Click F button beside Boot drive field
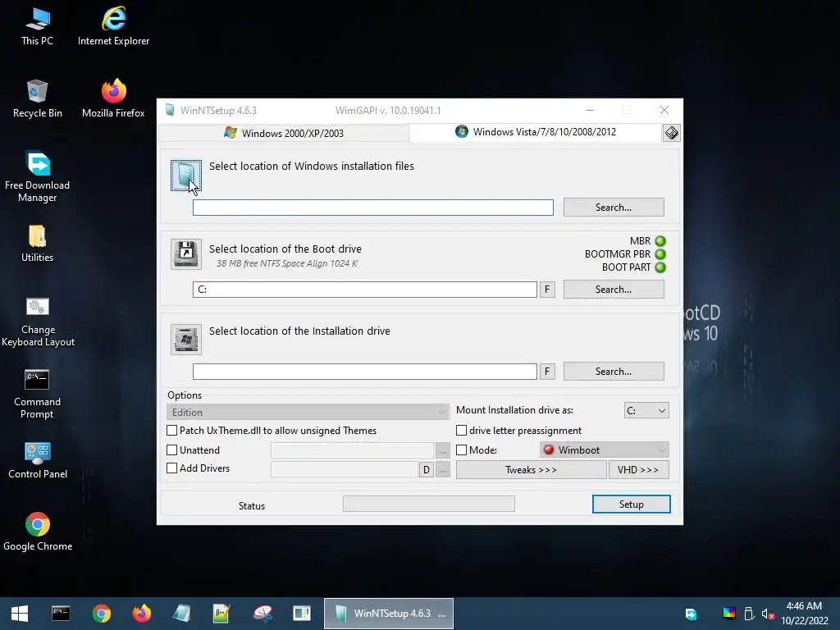Viewport: 840px width, 630px height. tap(547, 290)
